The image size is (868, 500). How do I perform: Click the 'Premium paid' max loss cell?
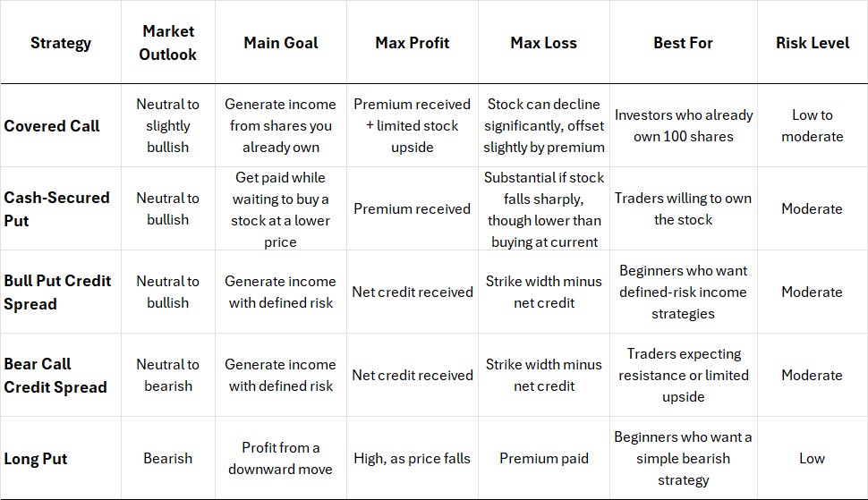click(544, 459)
